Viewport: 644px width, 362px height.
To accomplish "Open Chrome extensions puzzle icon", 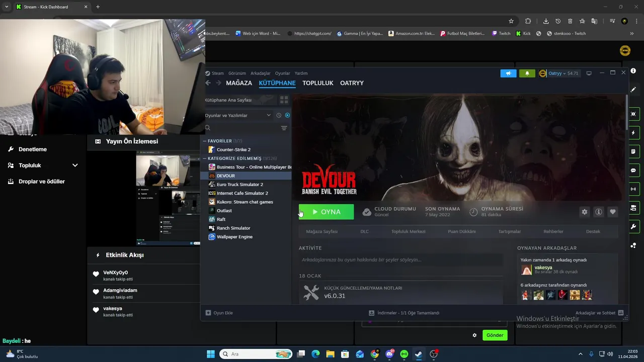I will pyautogui.click(x=528, y=21).
